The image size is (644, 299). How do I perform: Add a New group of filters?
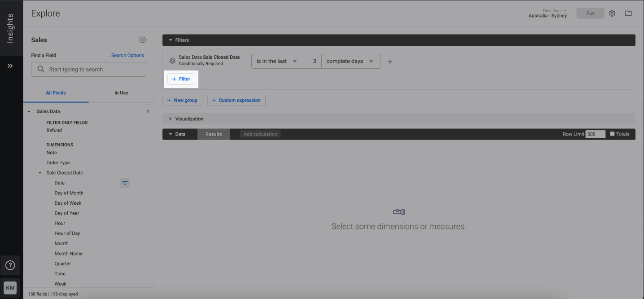point(182,100)
